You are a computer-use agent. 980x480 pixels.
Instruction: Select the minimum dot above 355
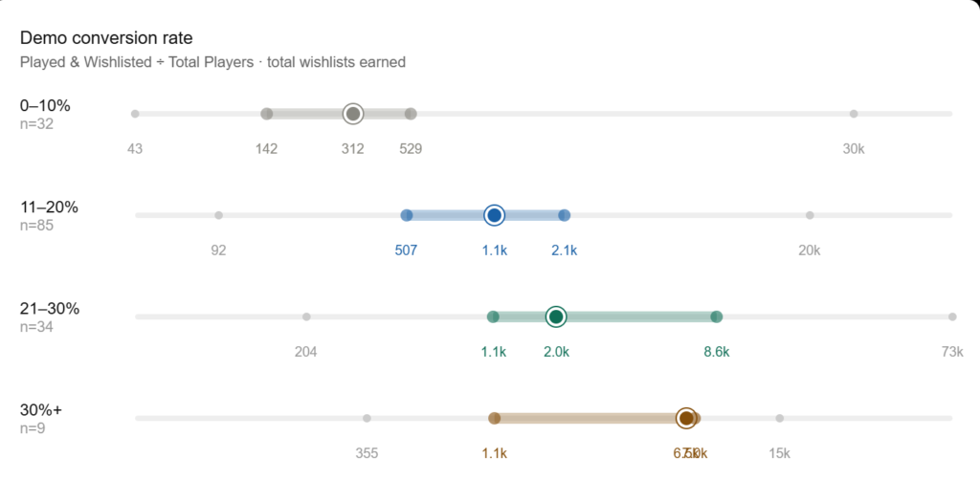(367, 418)
